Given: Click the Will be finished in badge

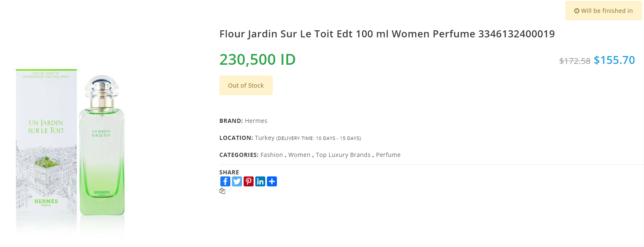Looking at the screenshot, I should [604, 11].
